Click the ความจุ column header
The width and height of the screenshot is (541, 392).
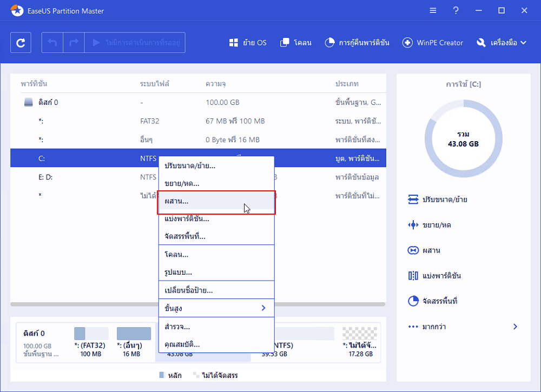[216, 84]
